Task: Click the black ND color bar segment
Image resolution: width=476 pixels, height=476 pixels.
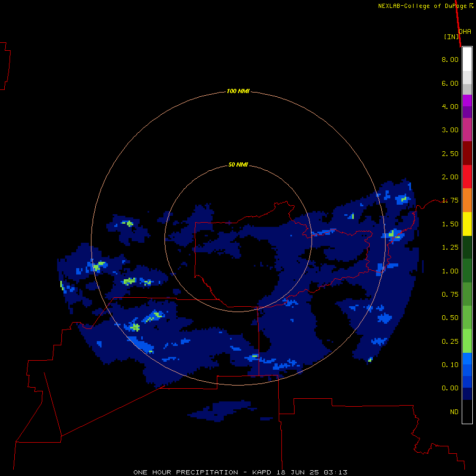Action: coord(467,411)
